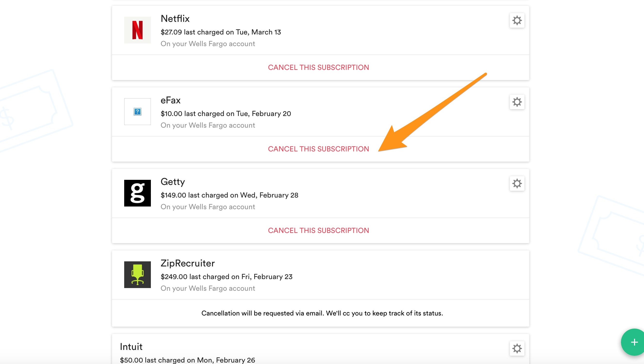This screenshot has width=644, height=364.
Task: Open settings gear for Intuit subscription
Action: [x=517, y=348]
